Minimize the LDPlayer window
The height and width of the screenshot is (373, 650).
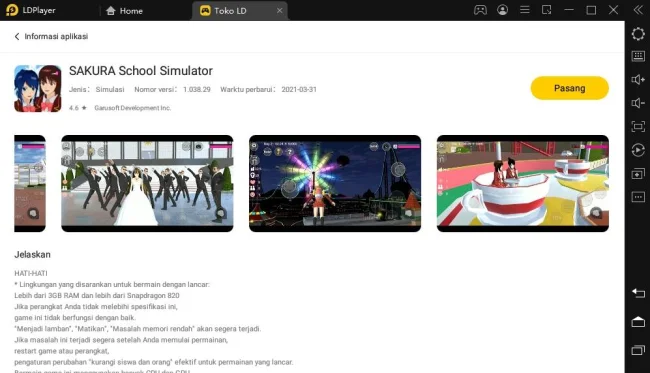point(569,10)
